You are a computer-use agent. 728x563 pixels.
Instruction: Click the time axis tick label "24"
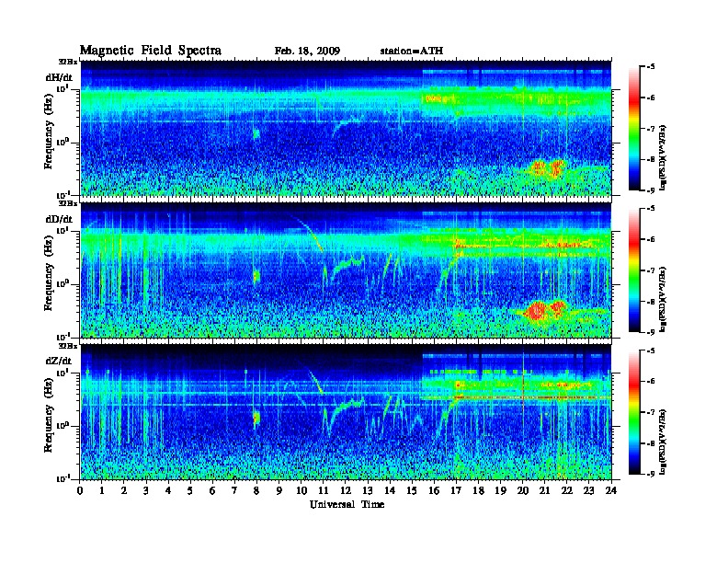[611, 490]
